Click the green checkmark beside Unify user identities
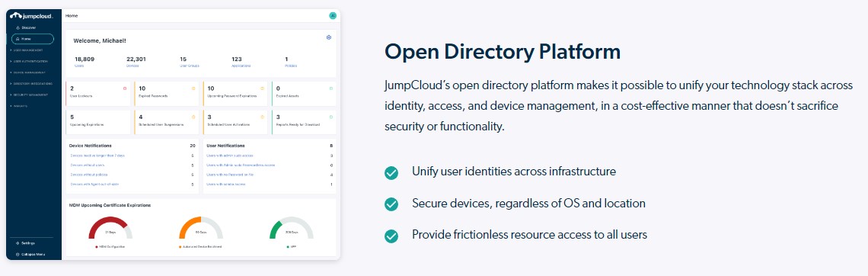868x276 pixels. [391, 173]
